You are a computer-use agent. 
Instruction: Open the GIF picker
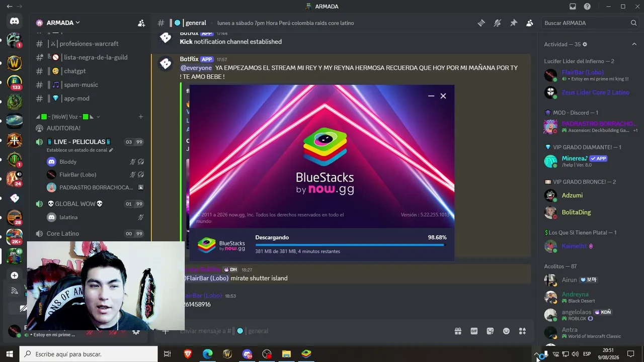click(x=474, y=331)
